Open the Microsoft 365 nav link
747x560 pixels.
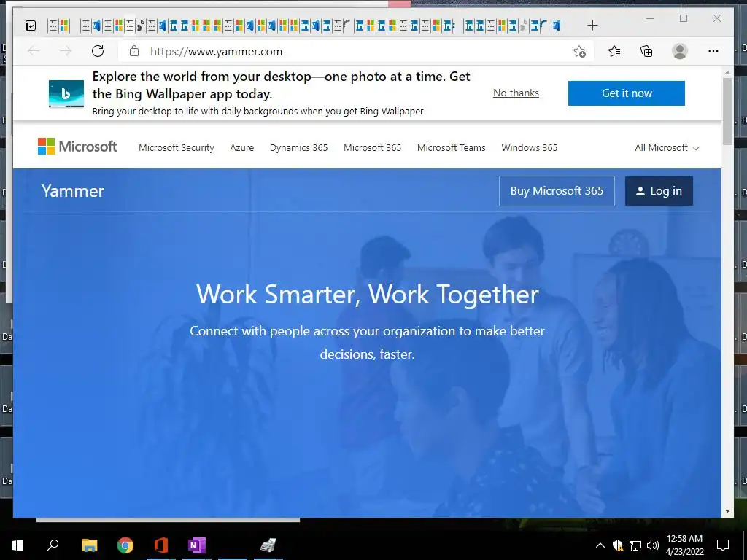(x=373, y=147)
